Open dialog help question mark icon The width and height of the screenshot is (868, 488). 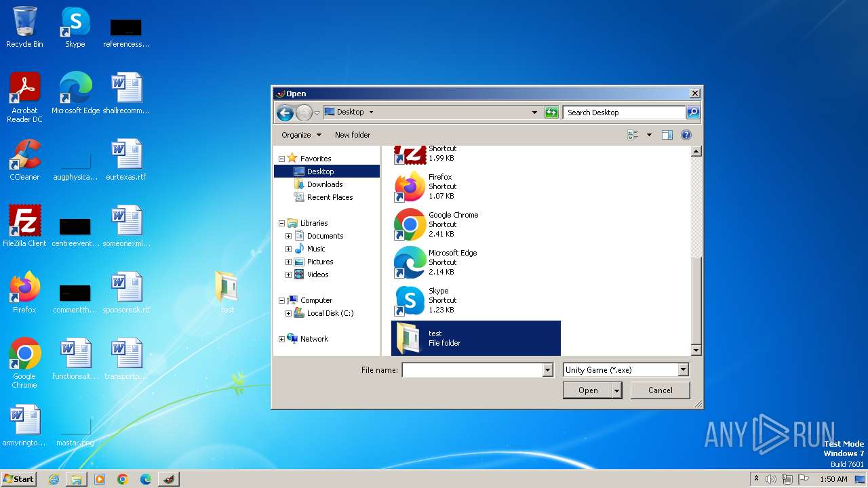(686, 135)
